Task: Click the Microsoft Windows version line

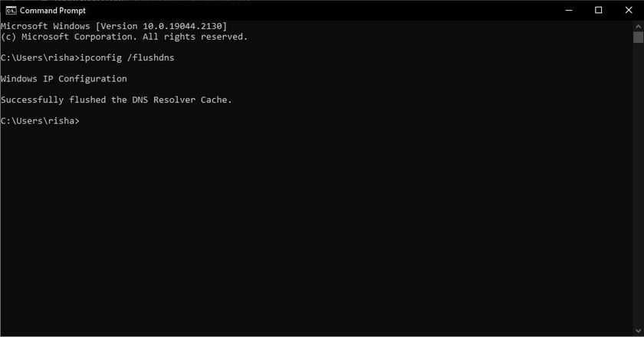Action: coord(113,26)
